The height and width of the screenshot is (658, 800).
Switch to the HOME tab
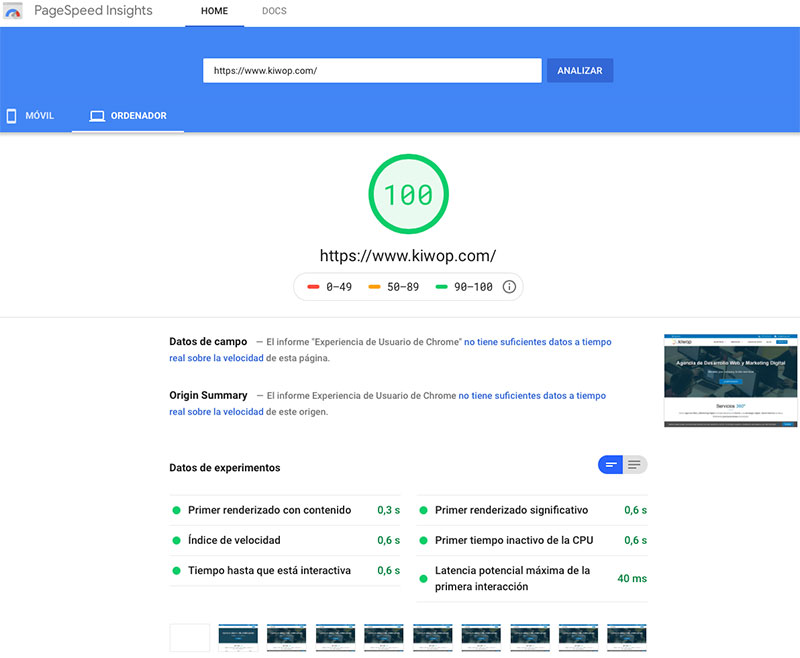[x=214, y=11]
